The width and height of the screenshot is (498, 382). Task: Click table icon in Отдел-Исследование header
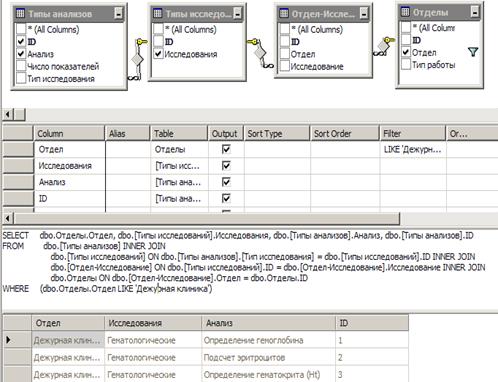[x=284, y=13]
